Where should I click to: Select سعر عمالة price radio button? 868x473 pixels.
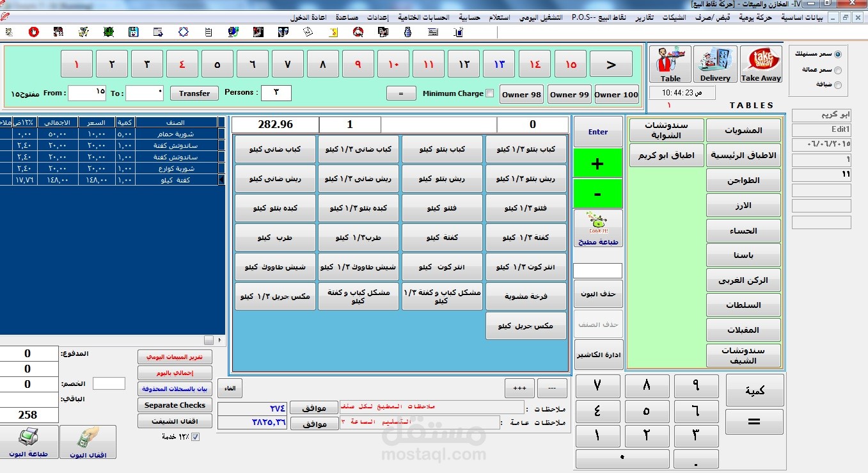(838, 70)
